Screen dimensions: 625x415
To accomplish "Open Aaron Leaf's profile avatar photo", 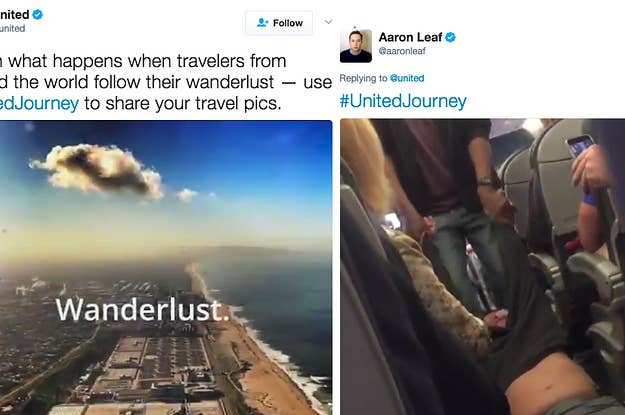I will pyautogui.click(x=356, y=46).
